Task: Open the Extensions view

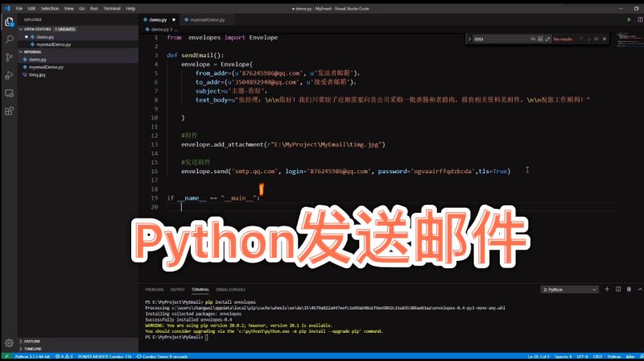Action: [x=9, y=111]
